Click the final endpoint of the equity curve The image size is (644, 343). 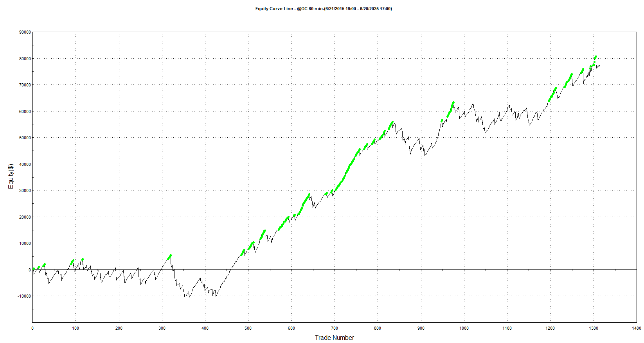click(600, 65)
